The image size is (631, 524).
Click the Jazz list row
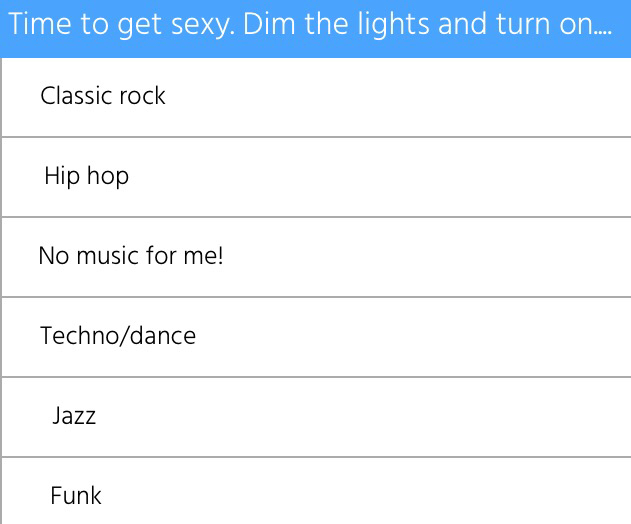[315, 417]
